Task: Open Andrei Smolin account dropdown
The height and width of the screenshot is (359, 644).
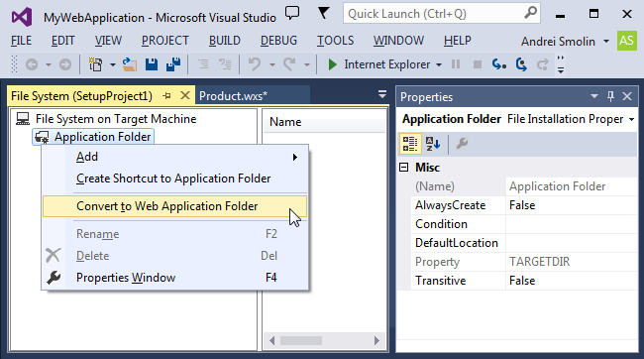Action: pyautogui.click(x=606, y=41)
